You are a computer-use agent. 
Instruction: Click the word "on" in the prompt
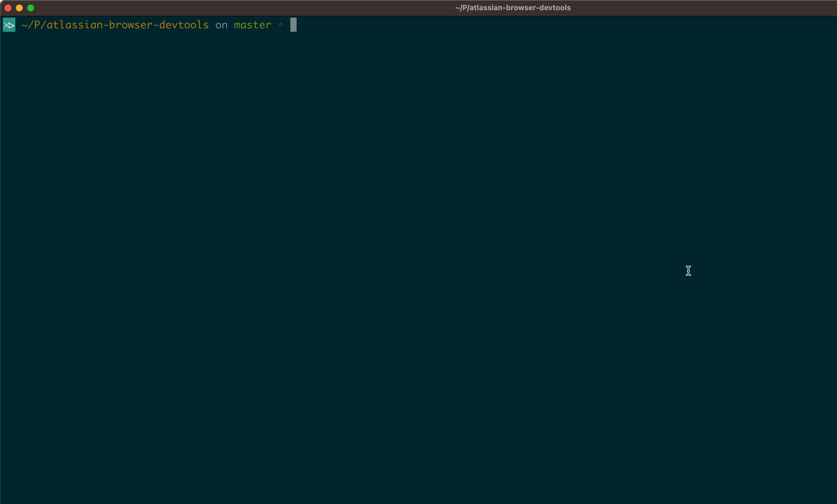coord(221,25)
